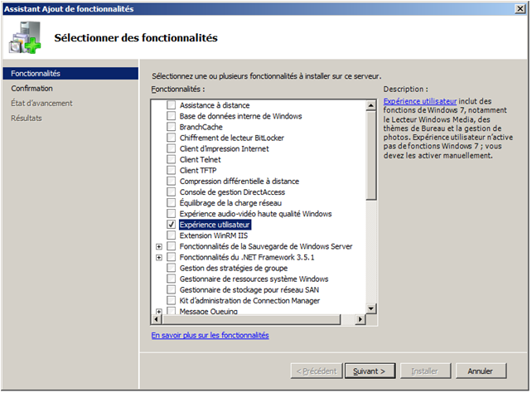
Task: Select the BranchCache list item text
Action: click(x=201, y=127)
